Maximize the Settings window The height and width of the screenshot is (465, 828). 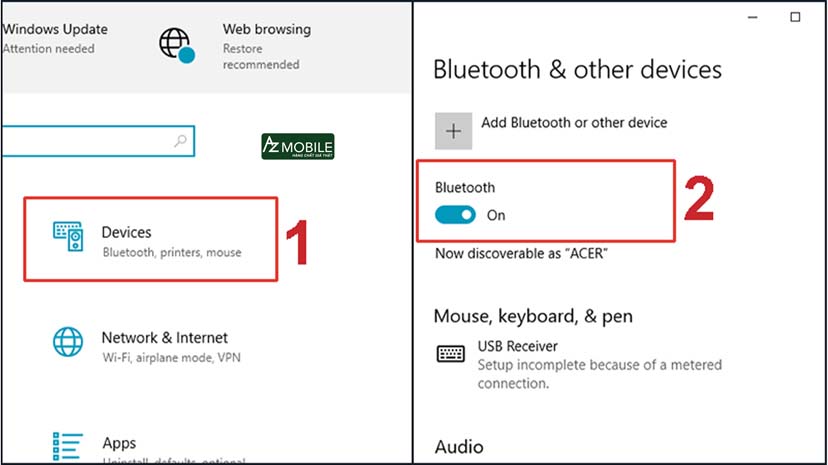795,17
